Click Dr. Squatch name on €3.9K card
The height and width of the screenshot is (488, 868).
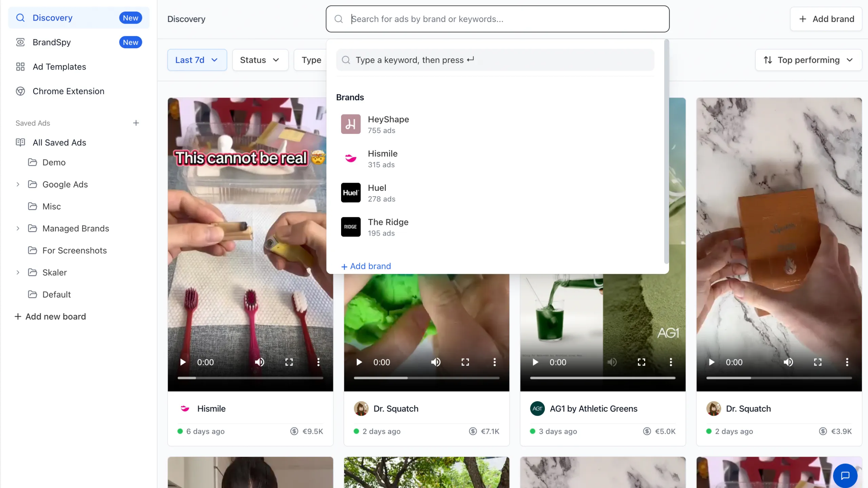748,409
